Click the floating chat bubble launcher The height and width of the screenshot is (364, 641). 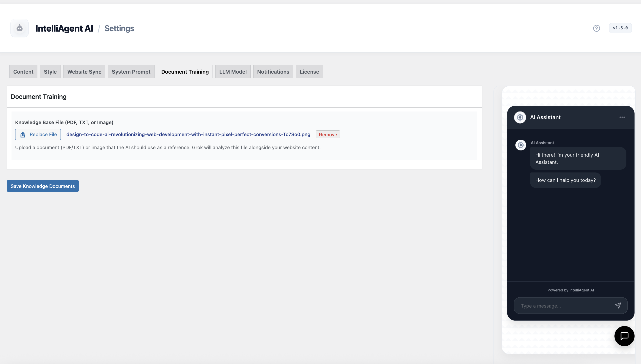pyautogui.click(x=624, y=336)
